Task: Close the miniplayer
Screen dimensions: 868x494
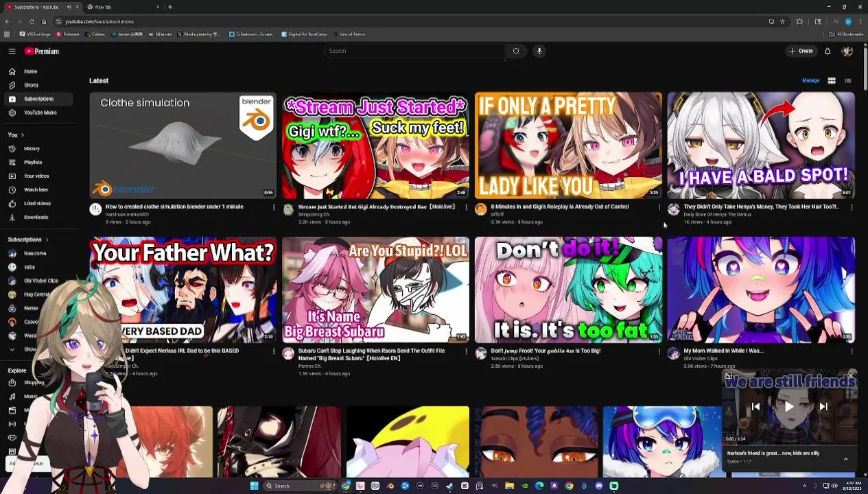Action: coord(851,375)
